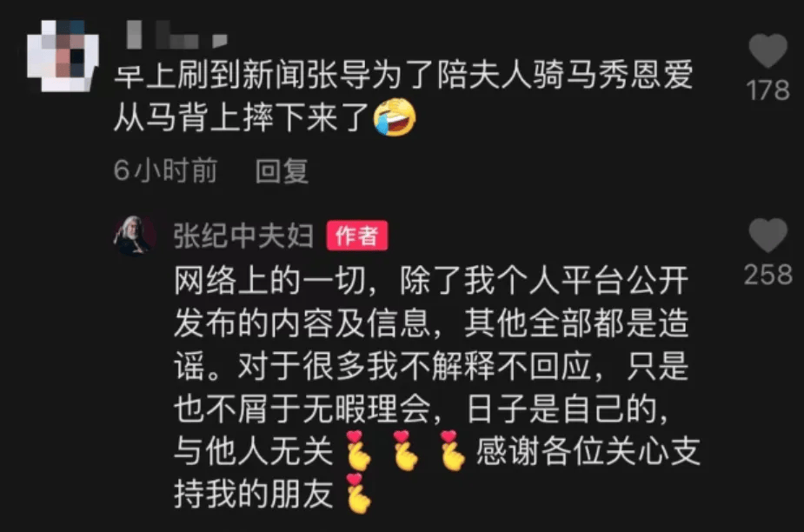Like the 张纪中夫妇 reply heart icon
Image resolution: width=804 pixels, height=532 pixels.
coord(767,235)
